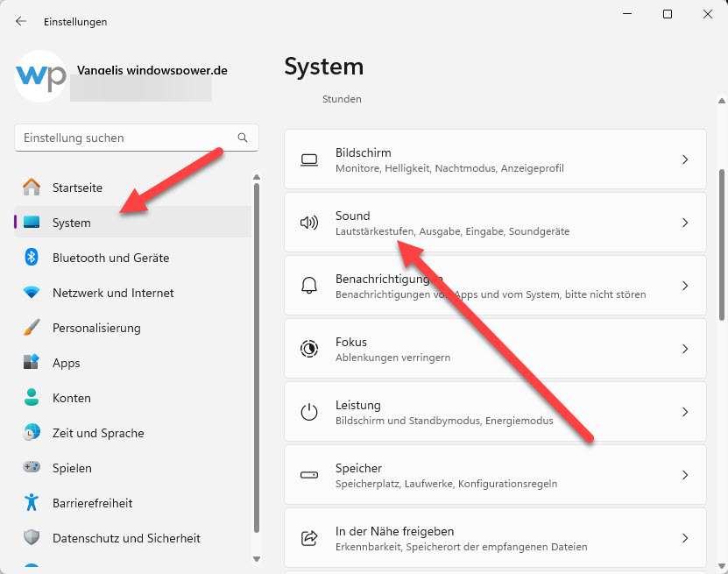Click the System monitor icon
728x574 pixels.
click(32, 222)
